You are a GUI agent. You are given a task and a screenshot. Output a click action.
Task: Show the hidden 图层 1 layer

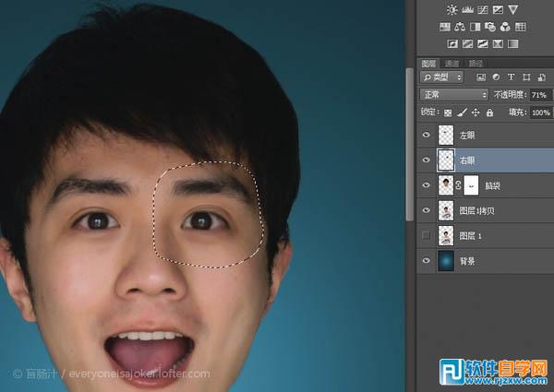coord(426,235)
